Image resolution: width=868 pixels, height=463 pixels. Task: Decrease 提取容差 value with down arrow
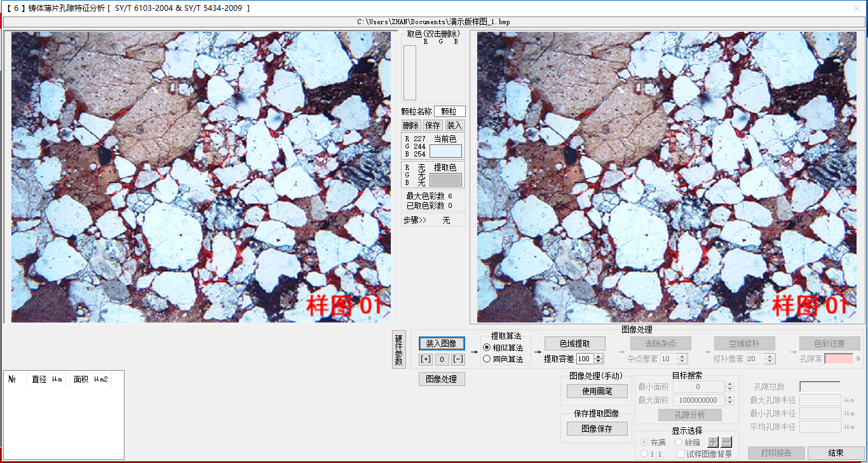coord(599,362)
